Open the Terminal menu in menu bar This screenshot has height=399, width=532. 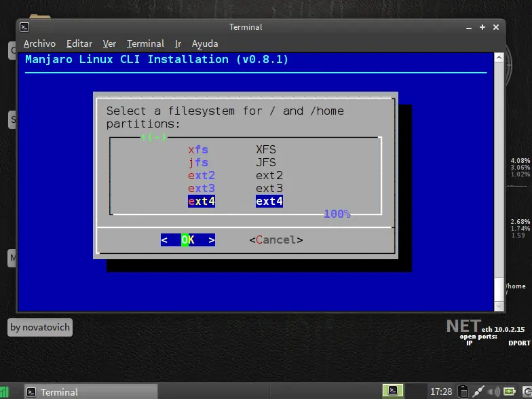[145, 43]
